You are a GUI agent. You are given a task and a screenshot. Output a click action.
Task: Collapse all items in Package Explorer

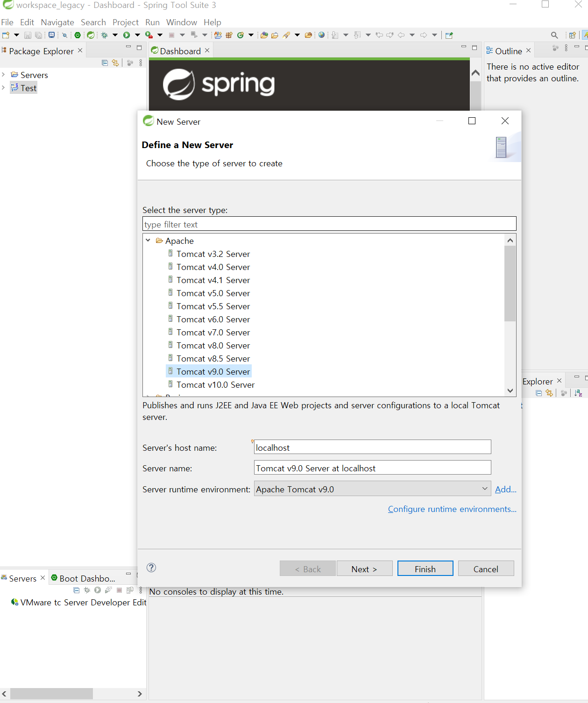tap(104, 63)
